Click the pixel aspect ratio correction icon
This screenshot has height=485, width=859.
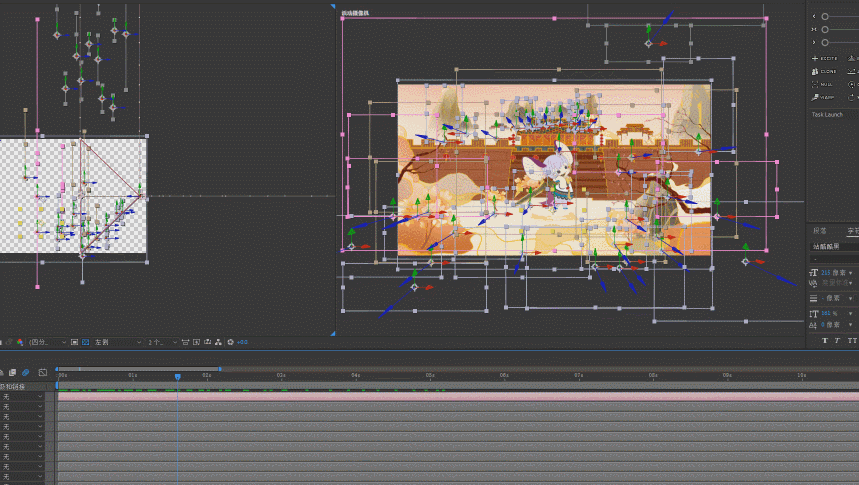click(185, 342)
